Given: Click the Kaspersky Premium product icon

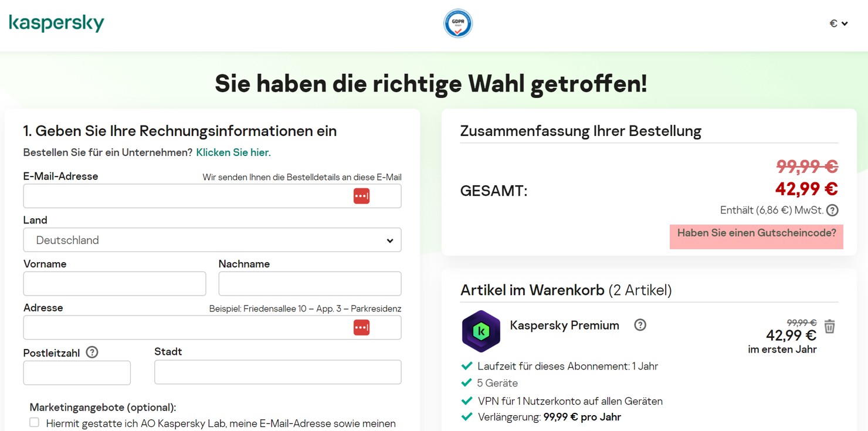Looking at the screenshot, I should coord(481,331).
